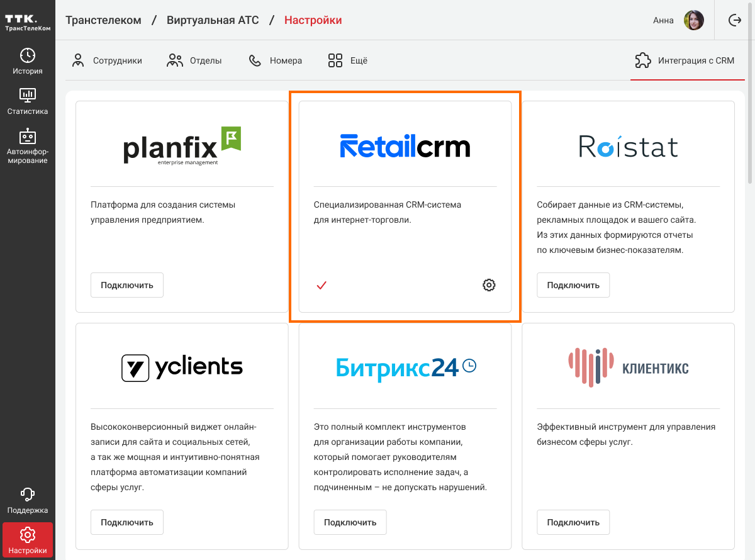The image size is (755, 560).
Task: Switch to the Отделы tab
Action: pos(194,61)
